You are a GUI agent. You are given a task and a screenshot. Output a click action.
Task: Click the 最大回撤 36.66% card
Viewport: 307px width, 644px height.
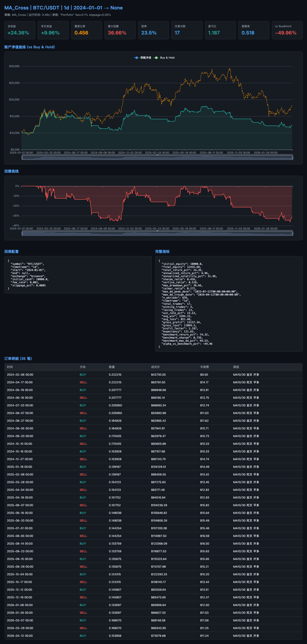pos(120,30)
